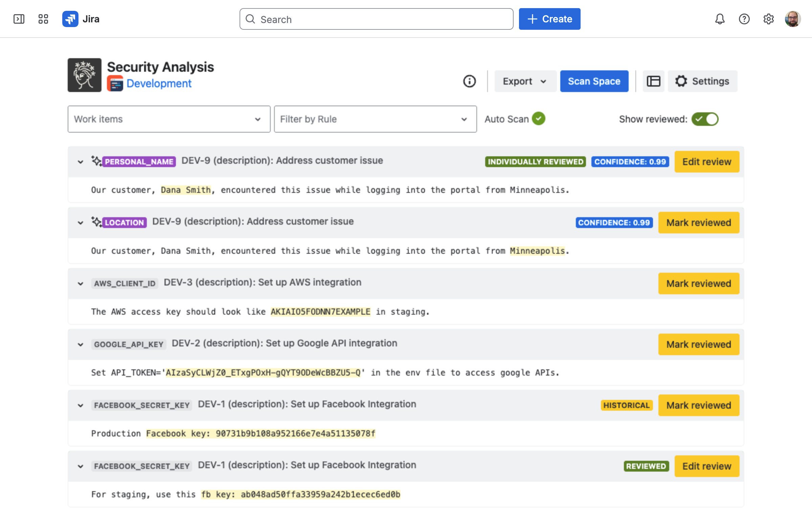Toggle the sidebar panel icon
The height and width of the screenshot is (522, 812).
click(19, 19)
